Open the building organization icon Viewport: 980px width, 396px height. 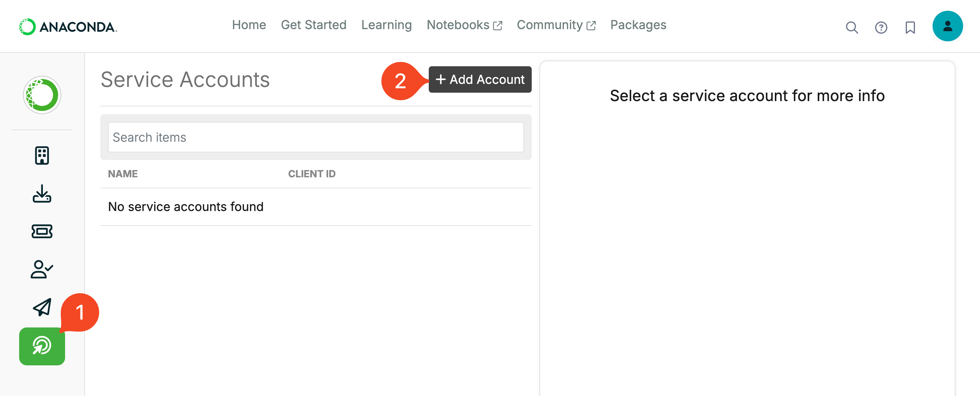pyautogui.click(x=42, y=155)
